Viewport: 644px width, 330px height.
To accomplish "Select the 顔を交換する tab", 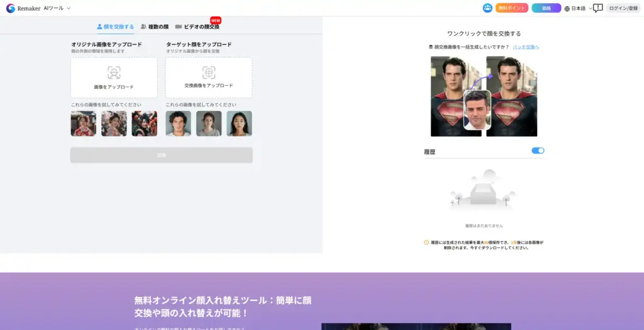I will (x=116, y=26).
